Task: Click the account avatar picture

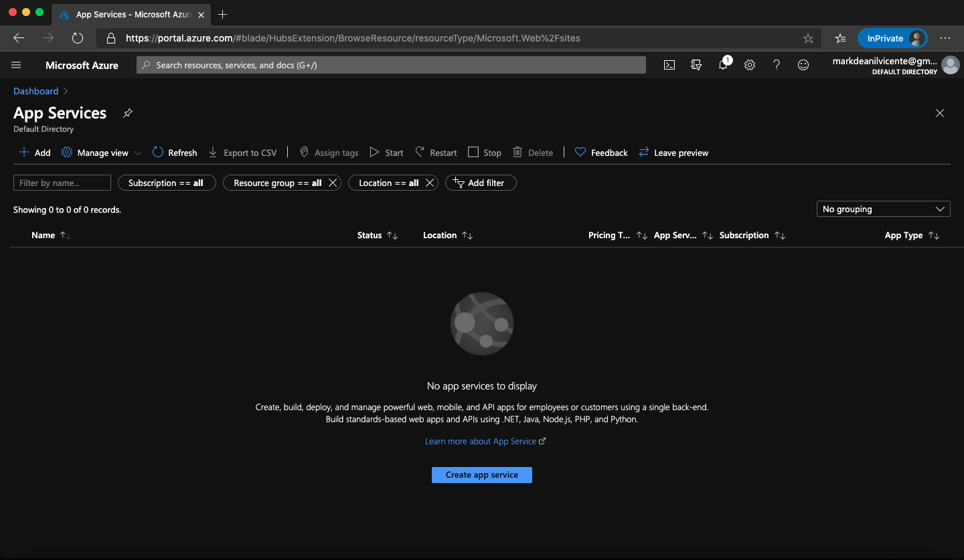Action: coord(950,65)
